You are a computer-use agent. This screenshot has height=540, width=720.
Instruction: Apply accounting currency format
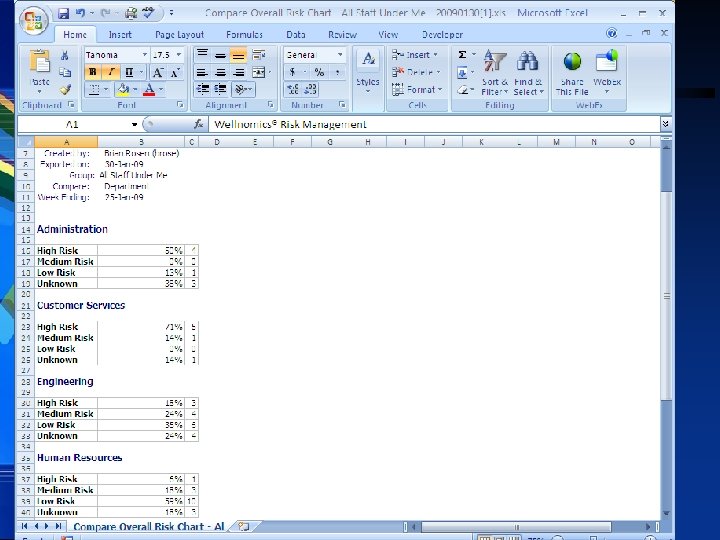[292, 72]
